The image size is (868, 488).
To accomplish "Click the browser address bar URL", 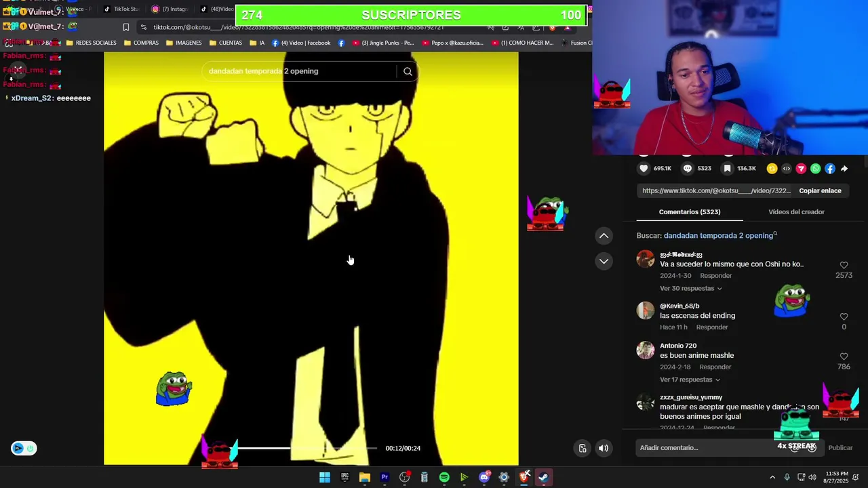I will coord(298,27).
